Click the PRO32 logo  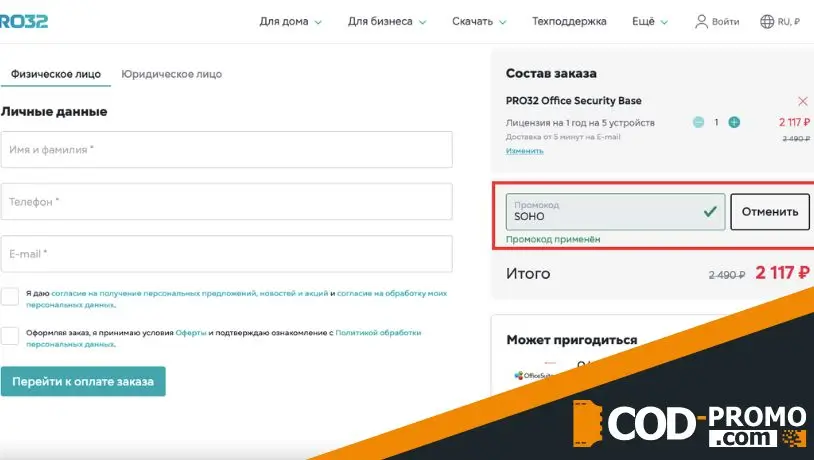tap(24, 21)
